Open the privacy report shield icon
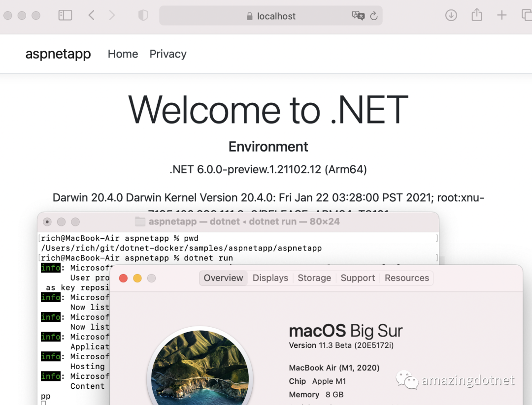Viewport: 532px width, 405px height. (x=143, y=15)
